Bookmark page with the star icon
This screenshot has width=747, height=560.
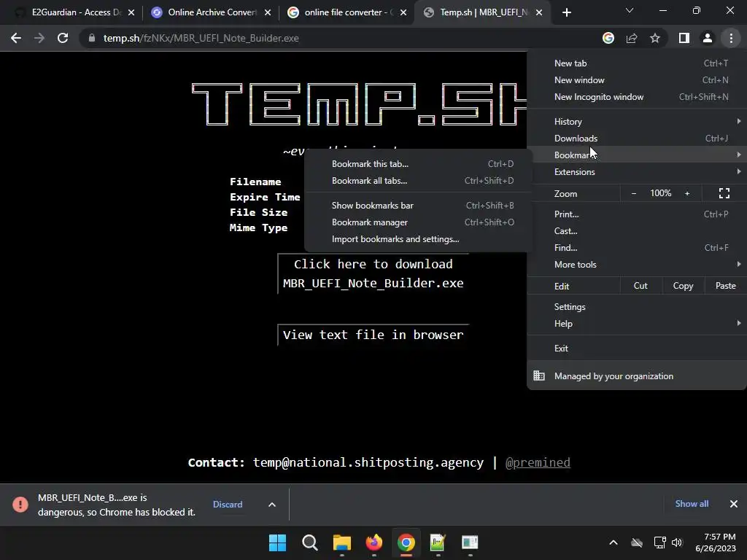pos(655,38)
